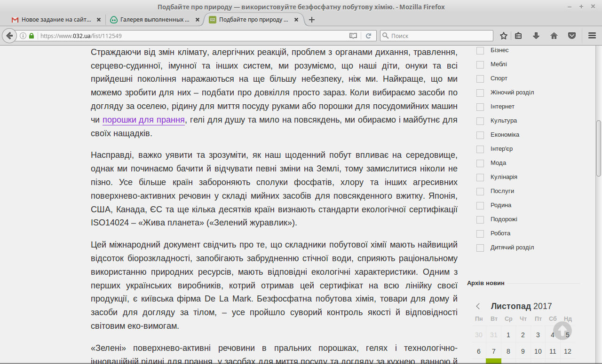Open the 'порошки для прання' link
The image size is (602, 364).
pos(143,120)
